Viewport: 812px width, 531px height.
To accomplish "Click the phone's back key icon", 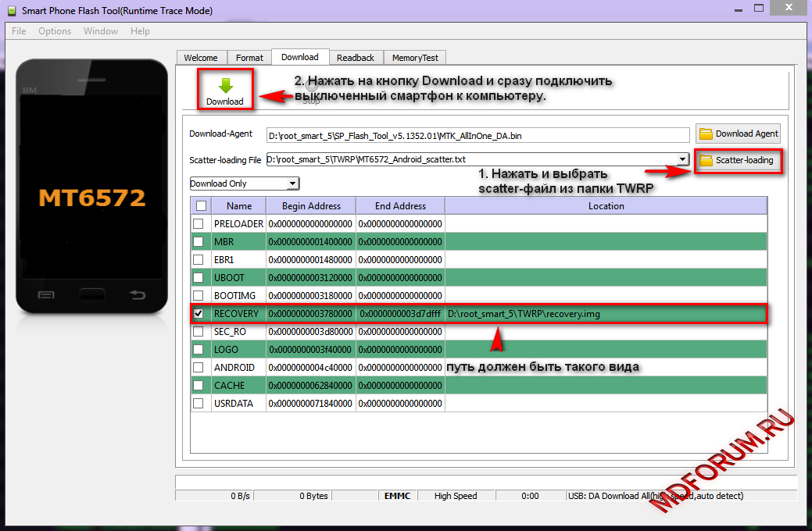I will [138, 294].
